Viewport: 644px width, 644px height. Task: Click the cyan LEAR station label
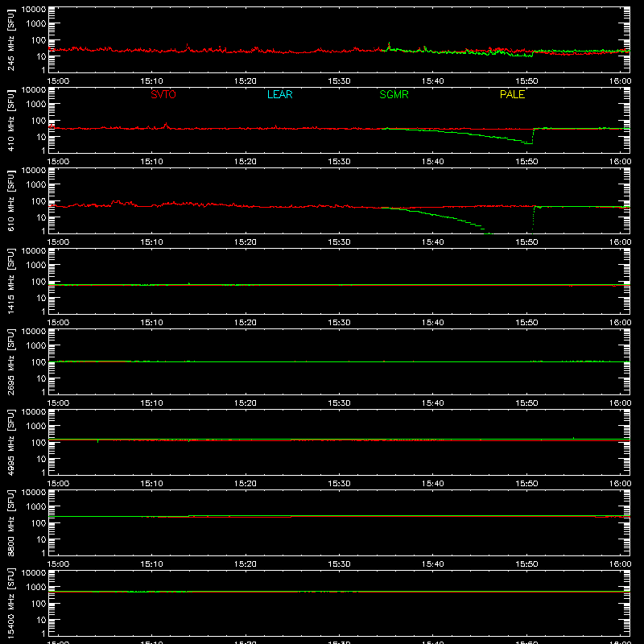(x=279, y=94)
